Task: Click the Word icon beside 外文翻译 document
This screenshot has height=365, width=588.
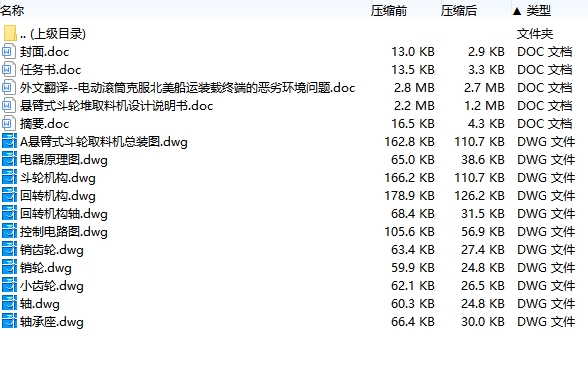Action: [x=9, y=87]
